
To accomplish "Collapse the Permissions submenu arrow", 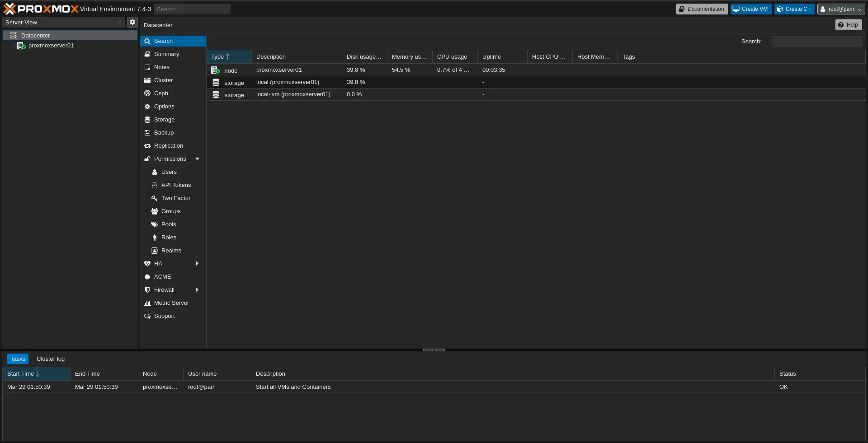I will point(197,159).
